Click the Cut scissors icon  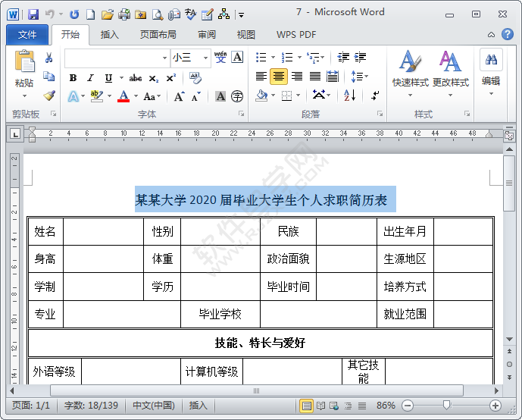[49, 58]
